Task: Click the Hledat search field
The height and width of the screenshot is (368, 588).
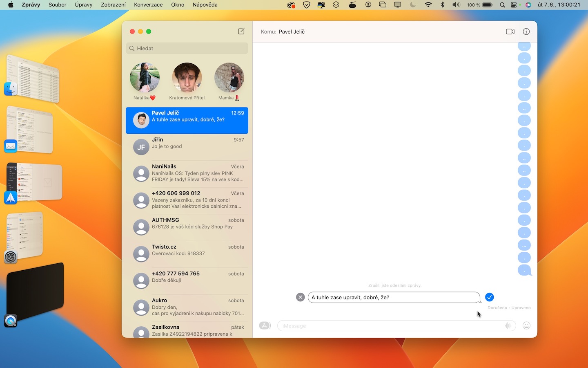Action: (187, 48)
